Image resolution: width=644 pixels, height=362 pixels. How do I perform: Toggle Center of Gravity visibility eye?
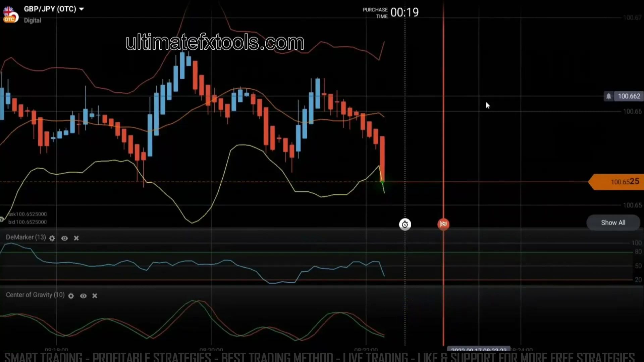click(83, 296)
